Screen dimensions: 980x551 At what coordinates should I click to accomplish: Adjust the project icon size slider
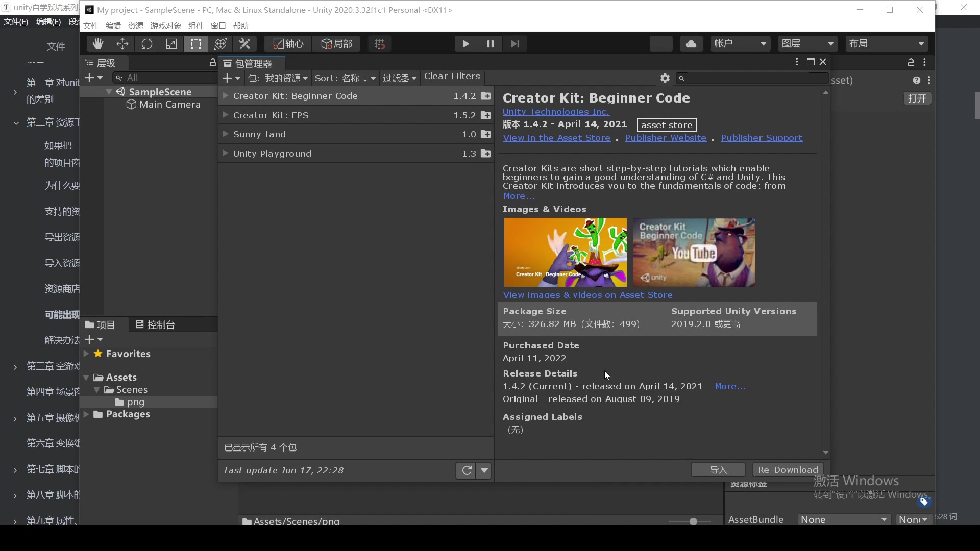(693, 521)
